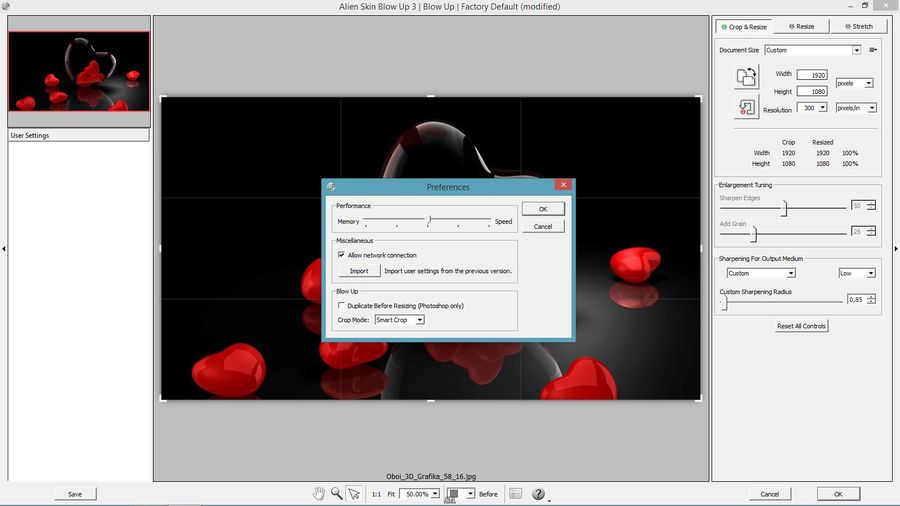Close the Preferences dialog with red X

coord(563,185)
